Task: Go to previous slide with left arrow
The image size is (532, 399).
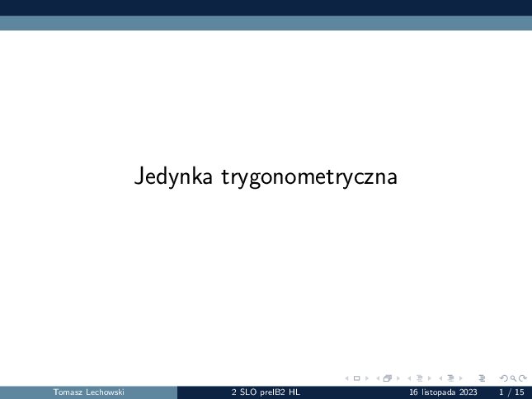Action: click(x=346, y=378)
